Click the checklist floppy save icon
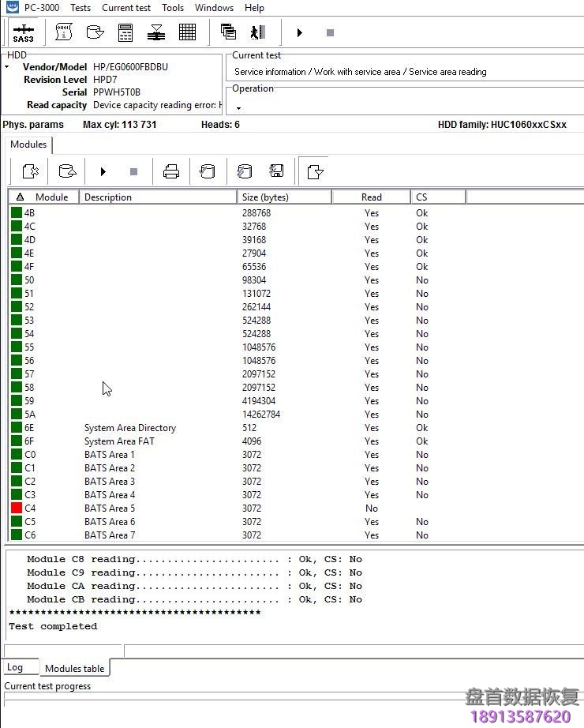Viewport: 584px width, 728px height. click(x=277, y=171)
